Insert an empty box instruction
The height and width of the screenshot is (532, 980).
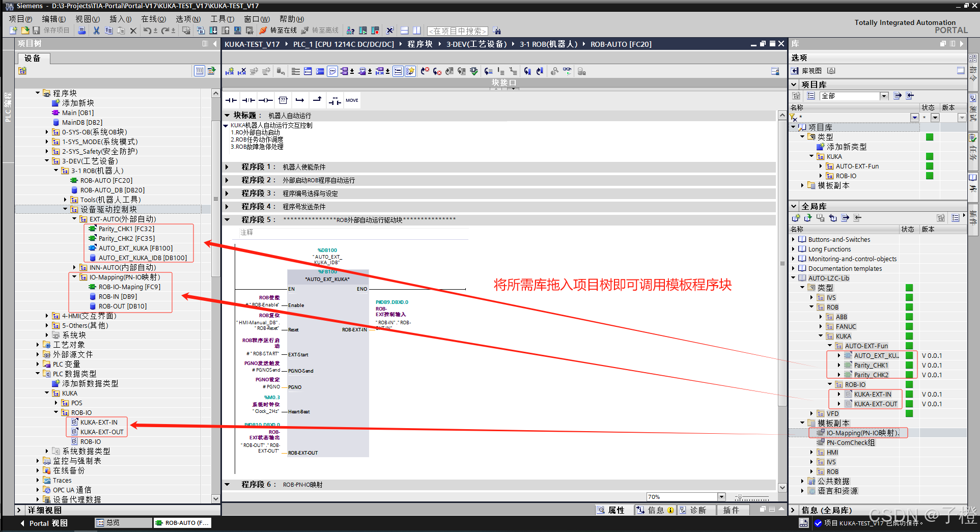click(283, 100)
